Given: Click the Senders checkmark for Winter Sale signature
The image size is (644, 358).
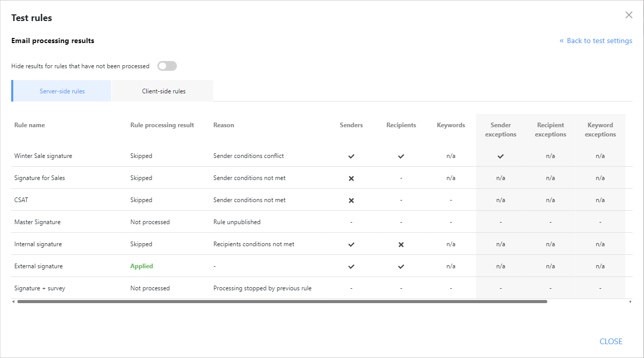Looking at the screenshot, I should 351,156.
